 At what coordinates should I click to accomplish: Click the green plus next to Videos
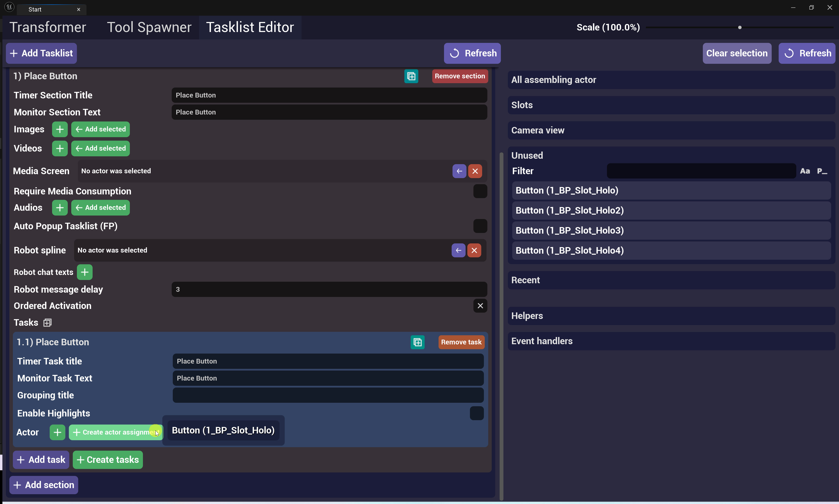tap(60, 148)
